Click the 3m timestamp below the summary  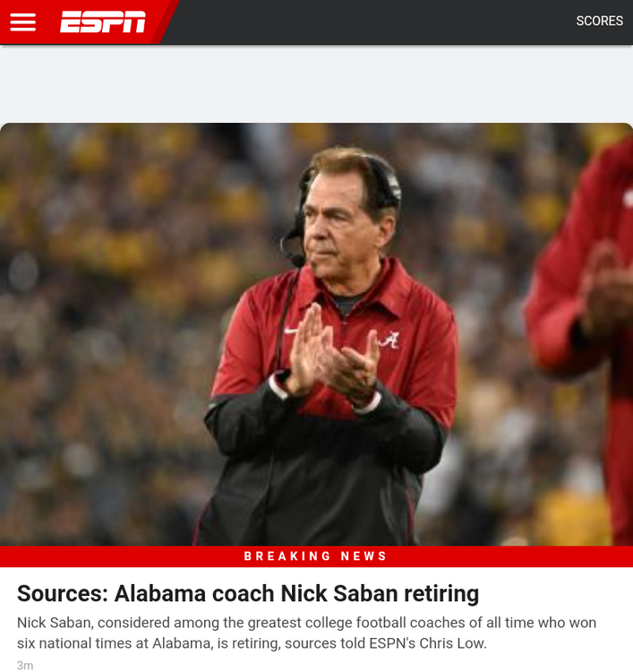pyautogui.click(x=25, y=665)
